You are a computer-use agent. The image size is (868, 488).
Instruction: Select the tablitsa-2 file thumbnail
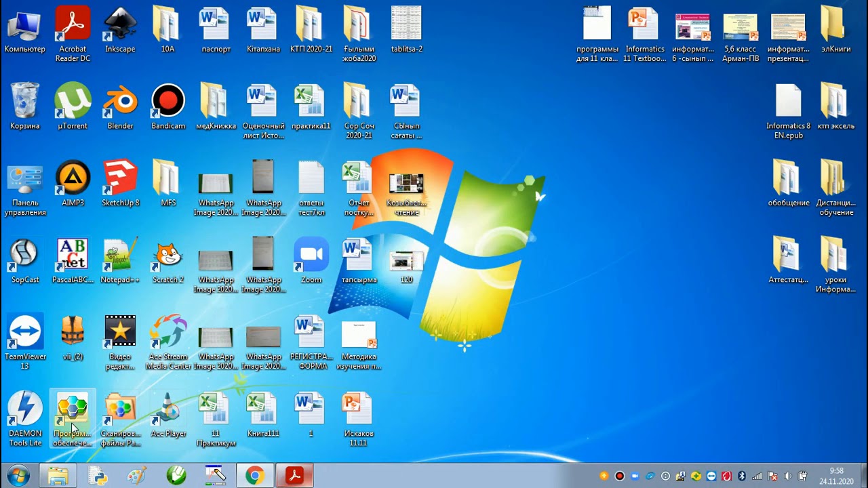pyautogui.click(x=407, y=30)
